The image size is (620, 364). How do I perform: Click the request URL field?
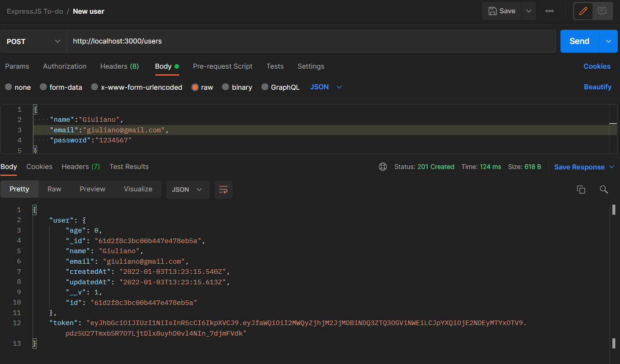click(311, 41)
